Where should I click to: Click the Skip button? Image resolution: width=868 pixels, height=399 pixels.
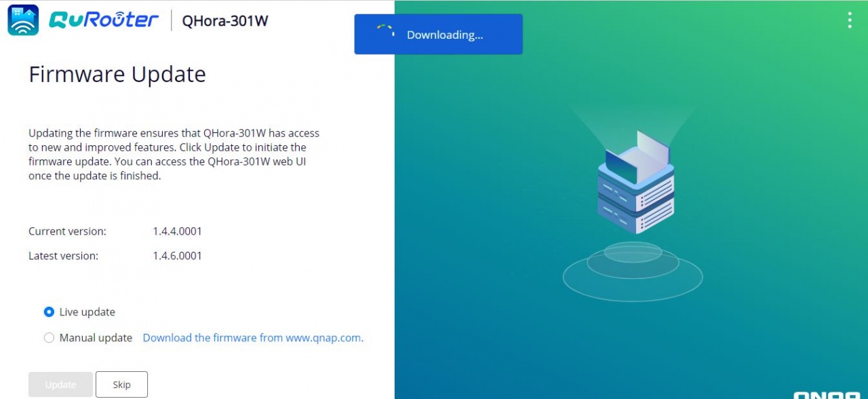(121, 385)
